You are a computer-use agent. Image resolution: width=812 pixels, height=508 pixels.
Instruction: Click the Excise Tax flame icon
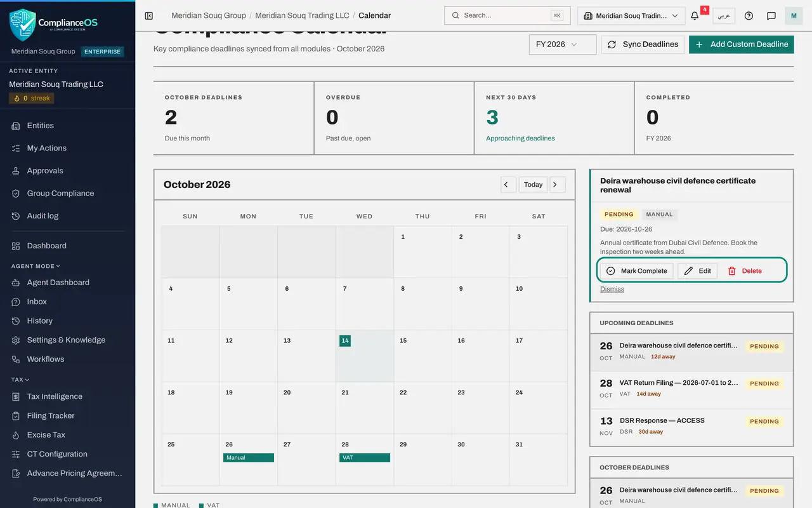pyautogui.click(x=16, y=435)
